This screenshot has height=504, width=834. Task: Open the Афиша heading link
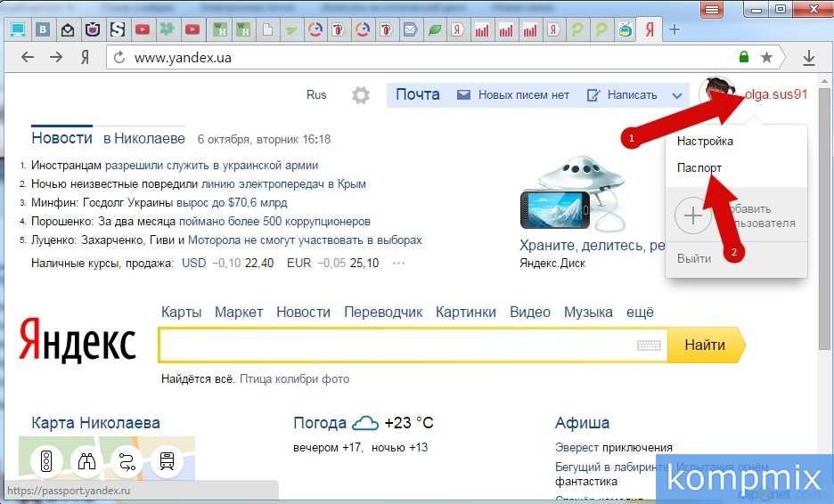582,423
